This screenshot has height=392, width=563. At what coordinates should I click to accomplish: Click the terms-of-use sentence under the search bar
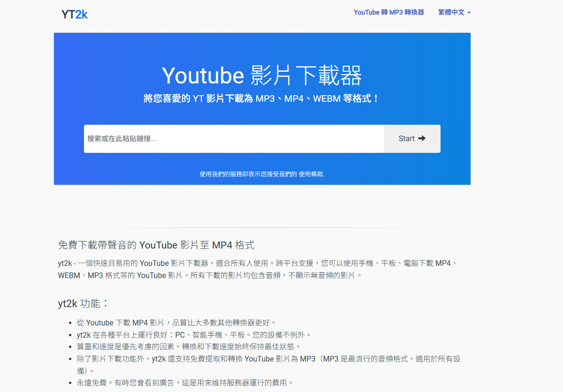tap(262, 174)
